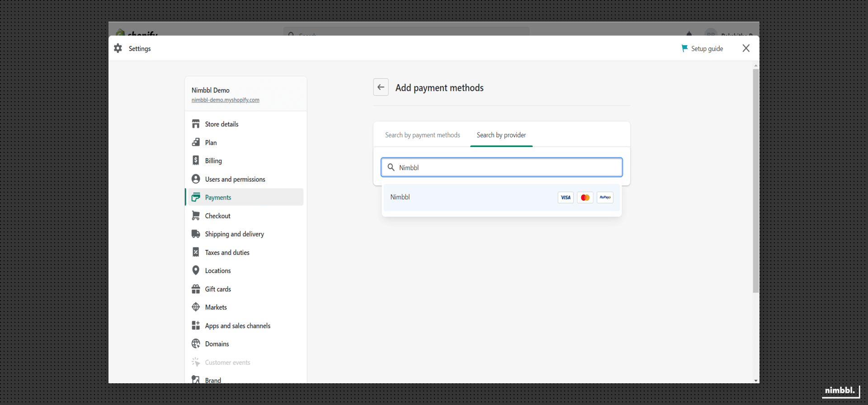Click the Nimbbl Demo store name

coord(210,90)
